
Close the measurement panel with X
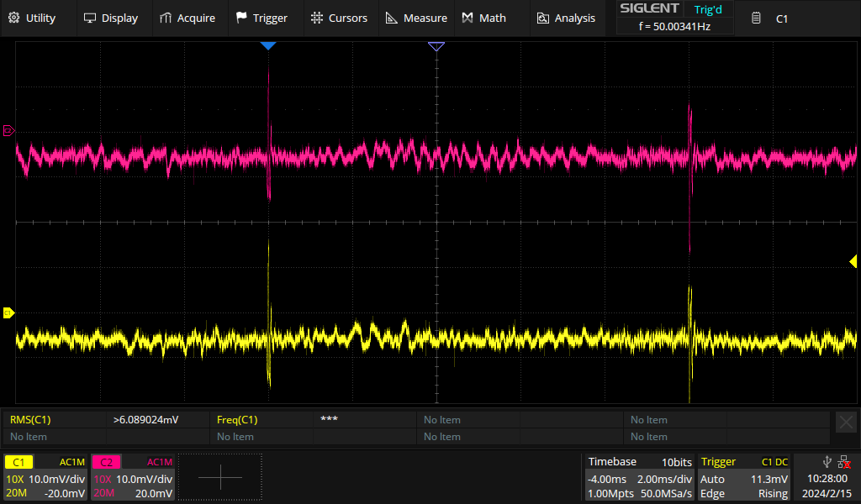[x=846, y=423]
